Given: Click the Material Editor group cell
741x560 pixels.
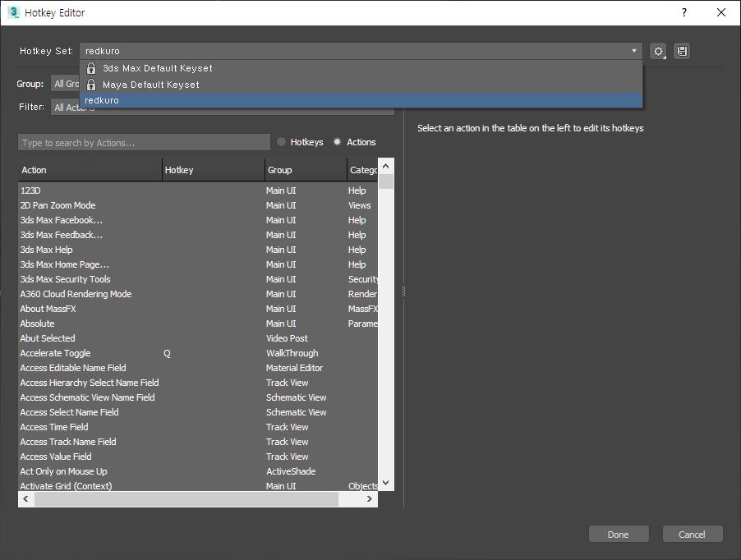Looking at the screenshot, I should 294,368.
